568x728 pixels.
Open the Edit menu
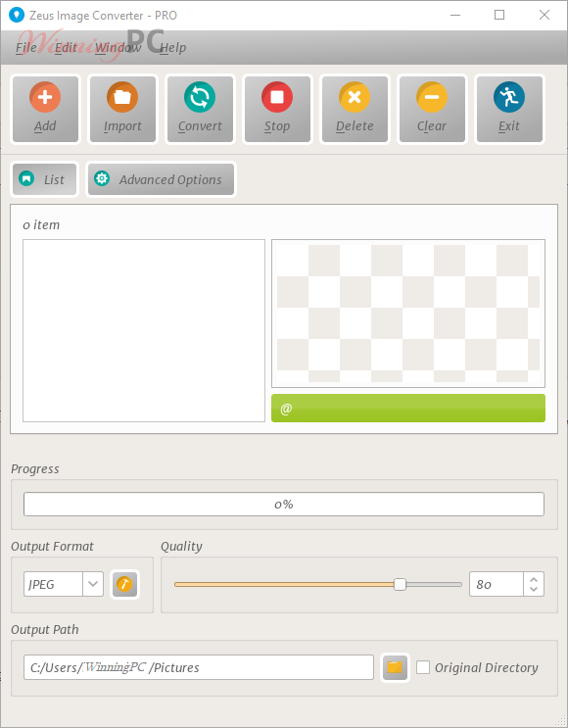[66, 47]
